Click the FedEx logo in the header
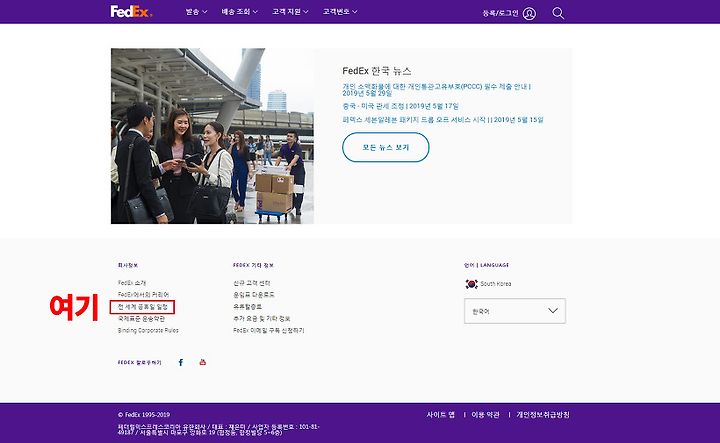Viewport: 720px width, 443px height. coord(131,11)
